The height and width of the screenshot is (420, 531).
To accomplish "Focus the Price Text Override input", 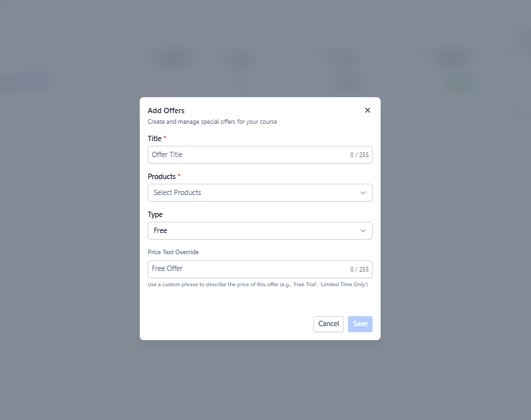I will point(246,269).
